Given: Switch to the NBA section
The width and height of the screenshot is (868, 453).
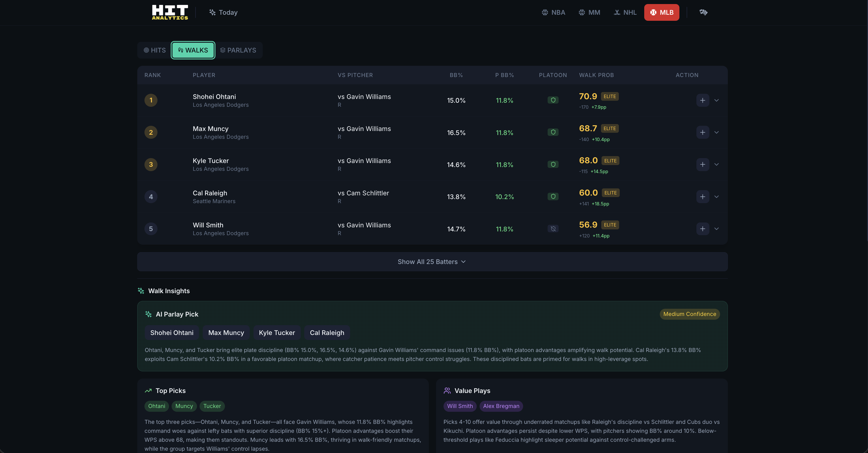Looking at the screenshot, I should pyautogui.click(x=553, y=12).
